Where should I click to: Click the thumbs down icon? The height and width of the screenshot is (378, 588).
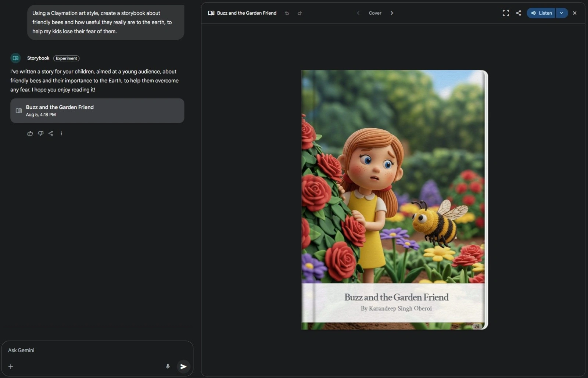(x=40, y=133)
